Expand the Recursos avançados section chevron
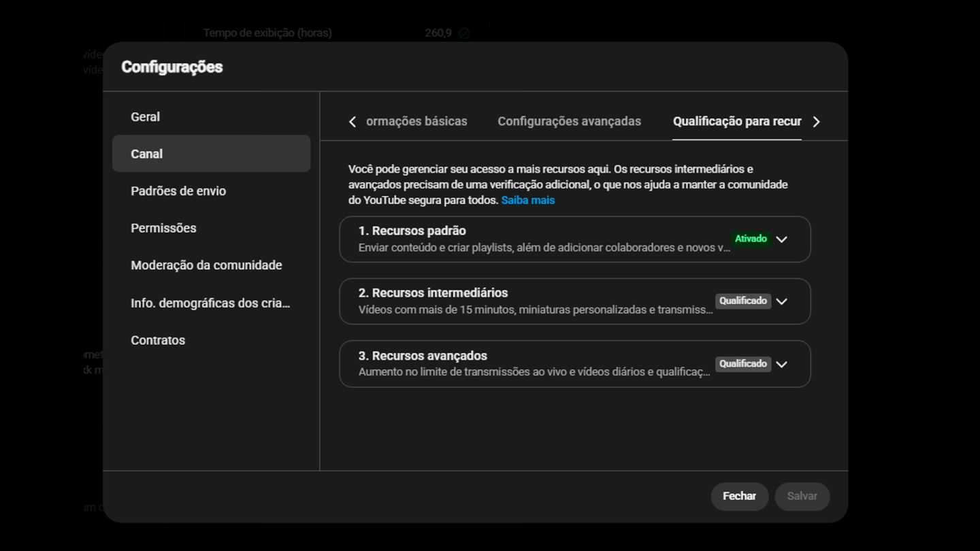 pyautogui.click(x=781, y=364)
